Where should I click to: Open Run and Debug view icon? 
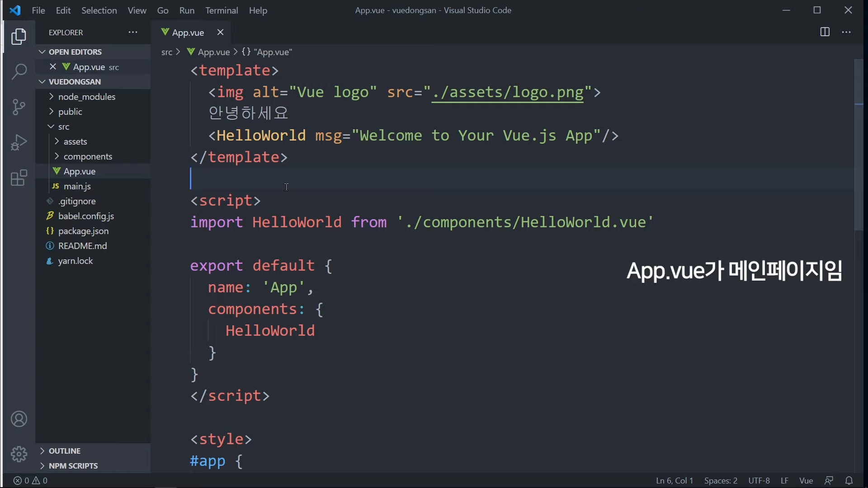pos(19,142)
